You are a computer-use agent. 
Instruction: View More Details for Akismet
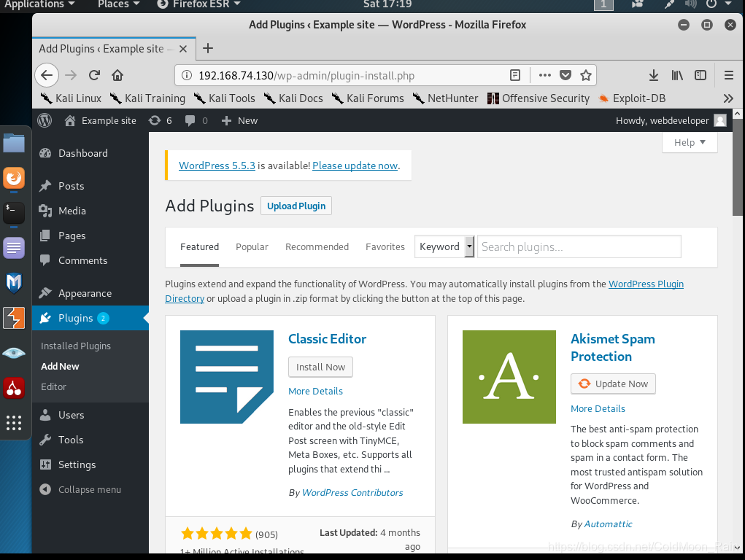598,409
